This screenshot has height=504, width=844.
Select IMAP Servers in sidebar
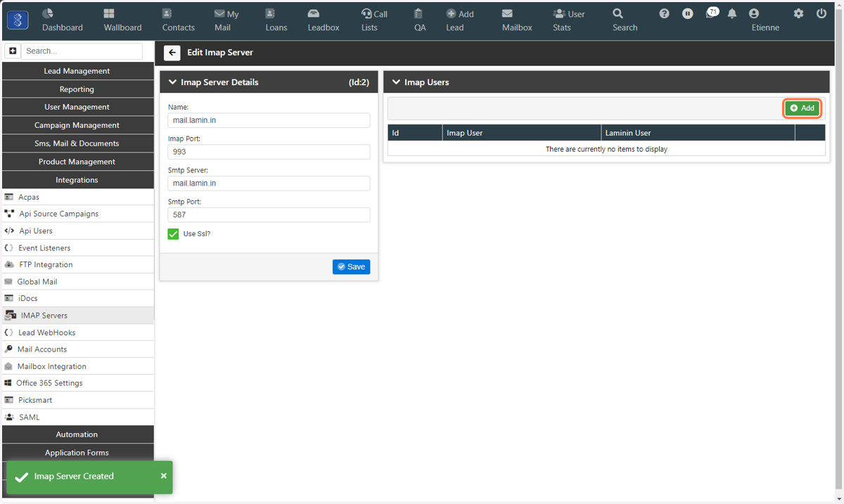tap(77, 316)
